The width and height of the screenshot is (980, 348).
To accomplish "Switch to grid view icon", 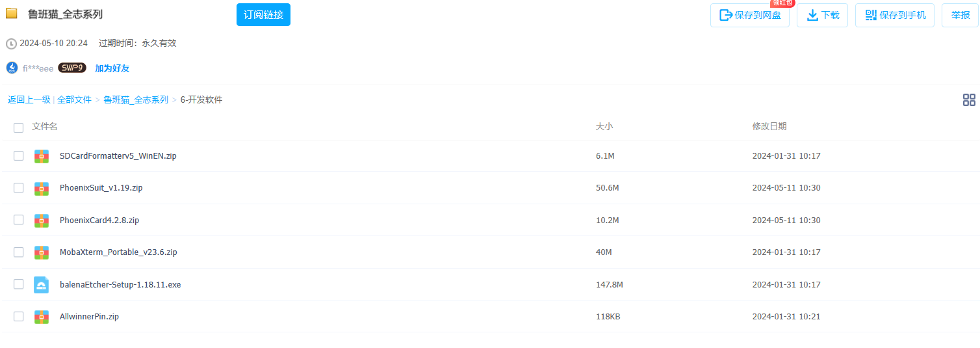I will 969,100.
